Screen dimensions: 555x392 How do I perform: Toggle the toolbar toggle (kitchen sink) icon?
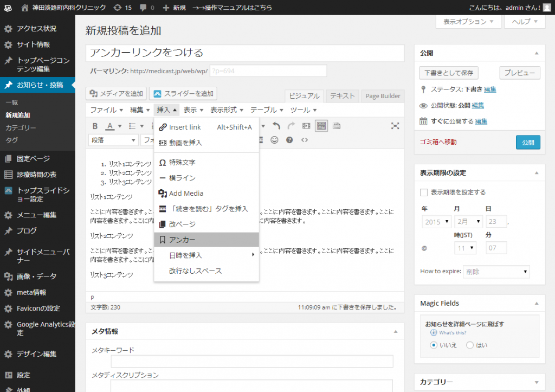tap(321, 126)
